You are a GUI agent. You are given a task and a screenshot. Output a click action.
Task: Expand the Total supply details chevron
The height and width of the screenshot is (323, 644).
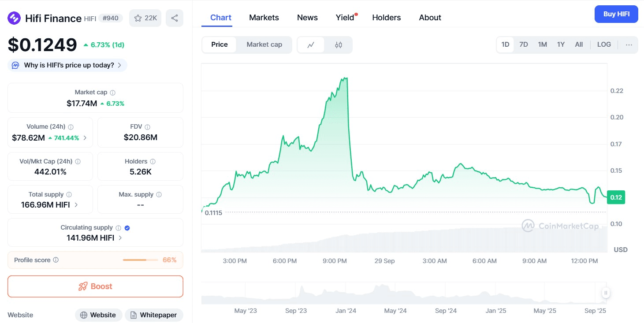[x=76, y=205]
